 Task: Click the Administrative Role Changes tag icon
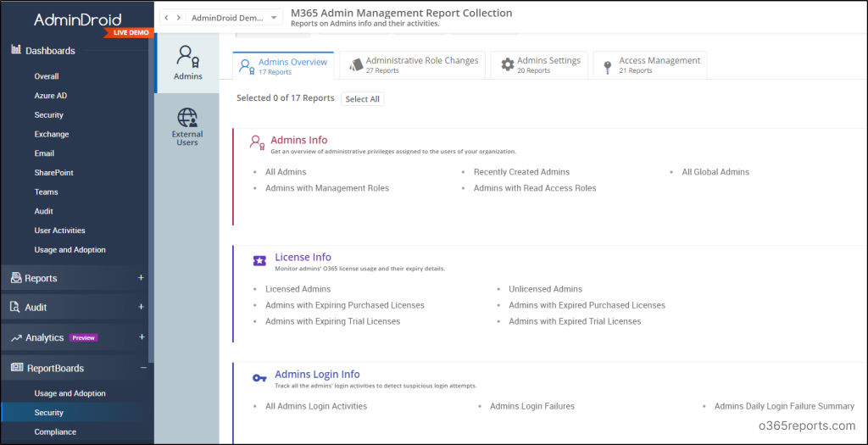pyautogui.click(x=357, y=65)
